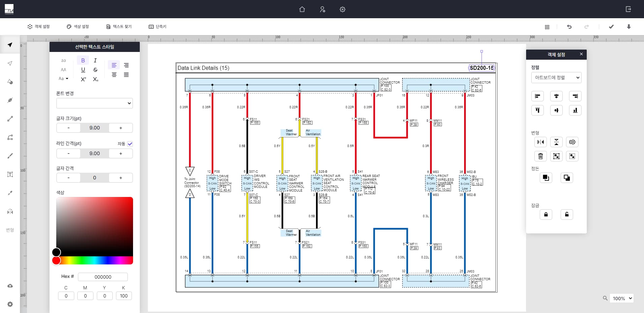Image resolution: width=644 pixels, height=313 pixels.
Task: Click the bring to front icon
Action: point(546,178)
